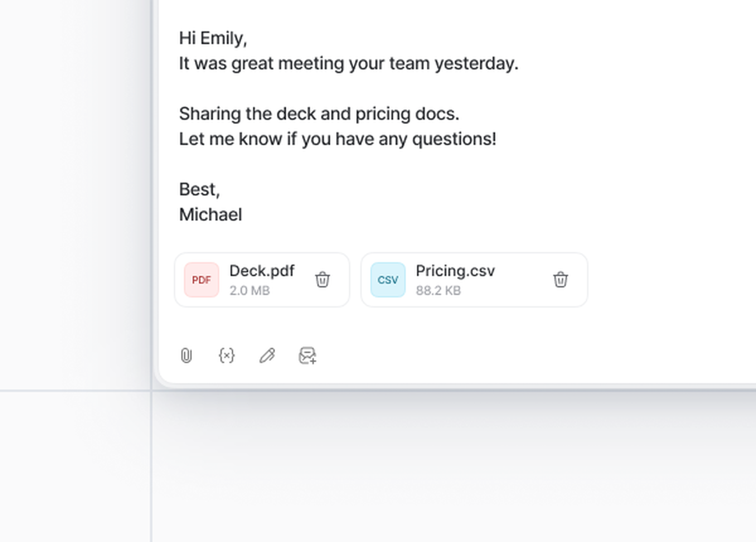Screen dimensions: 756x542
Task: Click the word 'docs.' in the message body
Action: click(x=437, y=114)
